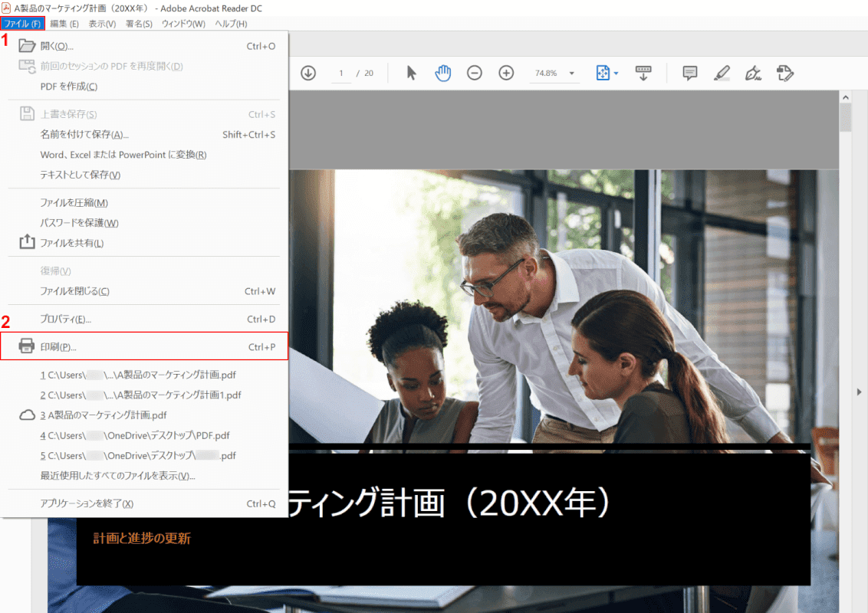Click the folder icon beside 開く(O)
Viewport: 868px width, 613px height.
click(x=27, y=45)
